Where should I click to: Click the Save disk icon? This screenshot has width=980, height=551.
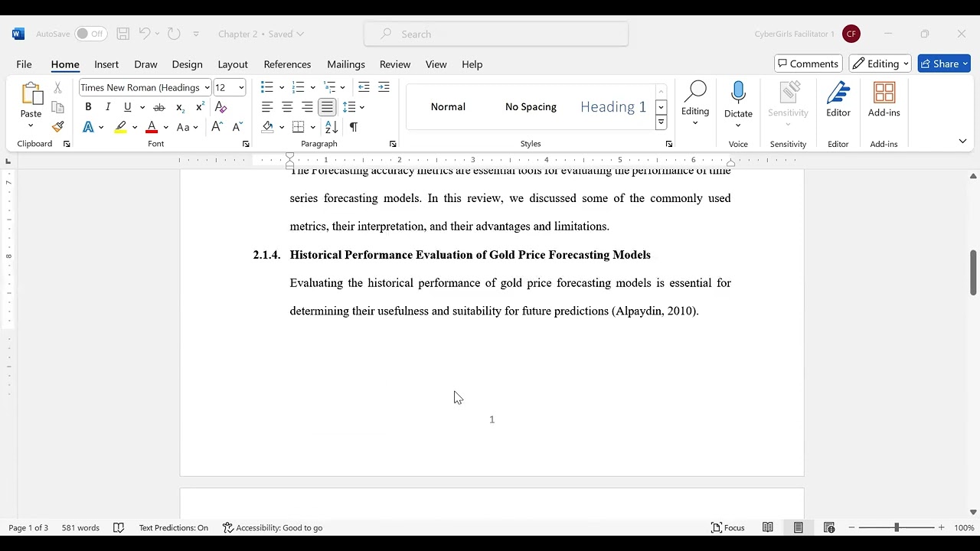[x=122, y=34]
